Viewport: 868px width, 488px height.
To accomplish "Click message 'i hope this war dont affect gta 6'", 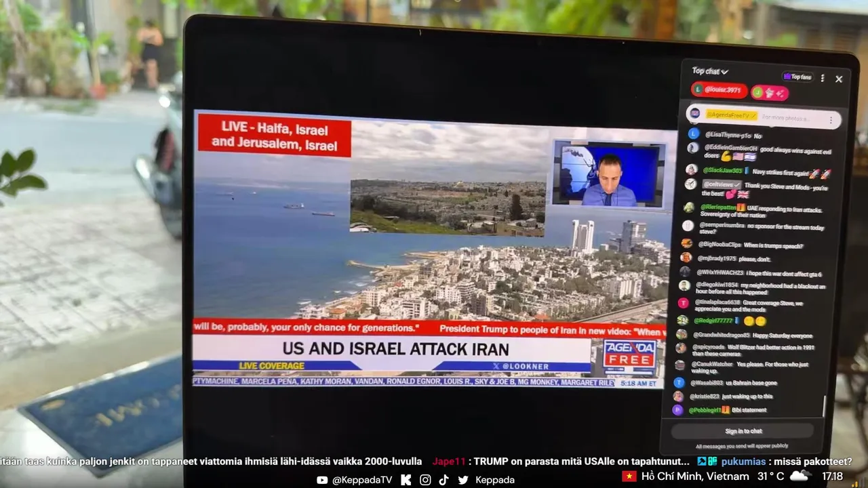I will click(784, 273).
